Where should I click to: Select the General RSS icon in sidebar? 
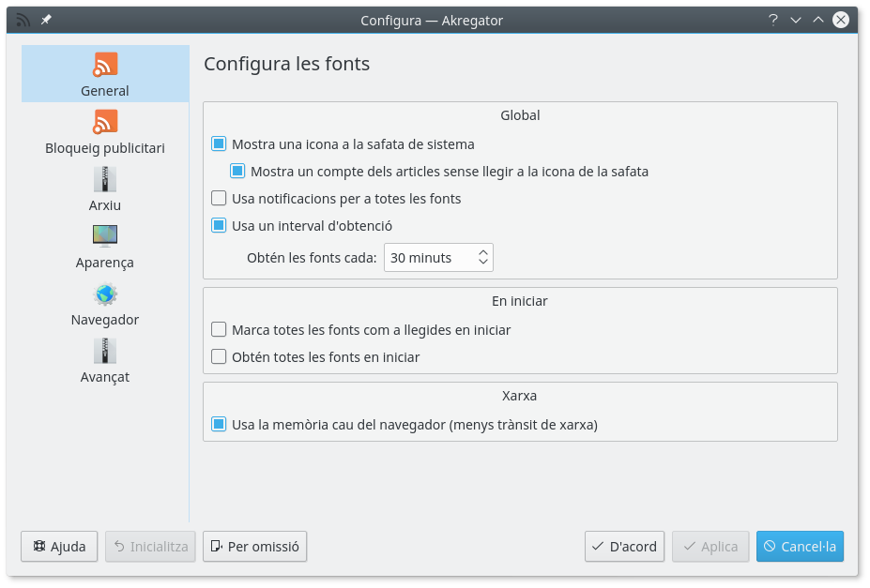(105, 66)
